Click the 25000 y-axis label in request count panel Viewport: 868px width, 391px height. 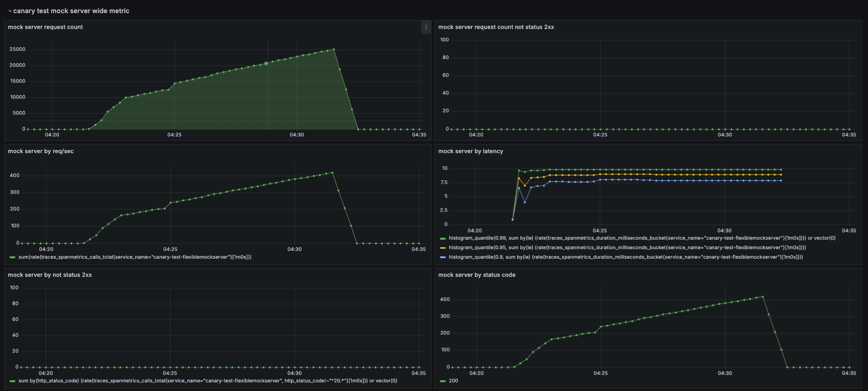pyautogui.click(x=18, y=49)
